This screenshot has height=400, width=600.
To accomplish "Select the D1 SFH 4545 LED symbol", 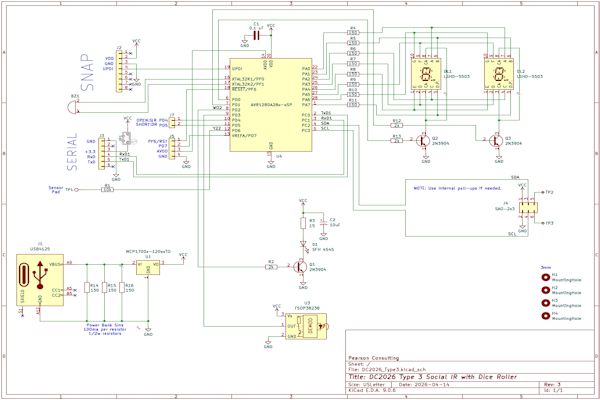I will [303, 244].
